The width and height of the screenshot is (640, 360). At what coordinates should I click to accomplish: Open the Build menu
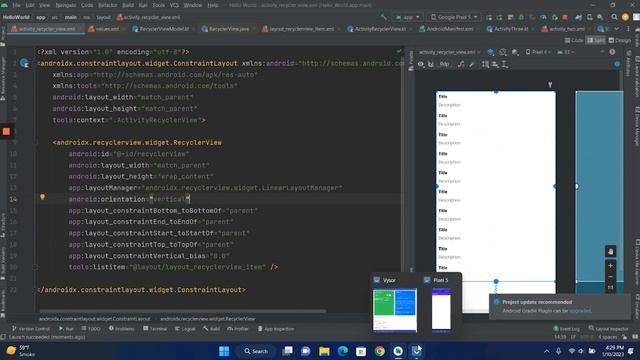pyautogui.click(x=128, y=5)
